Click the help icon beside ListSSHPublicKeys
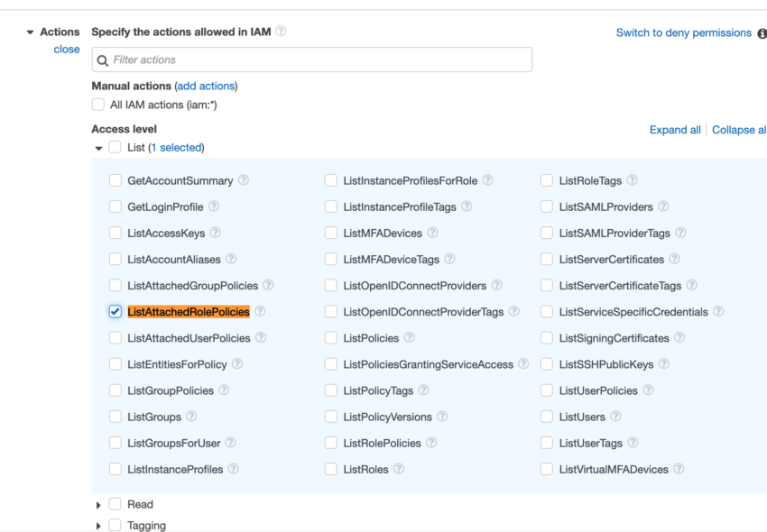The width and height of the screenshot is (767, 532). click(x=663, y=363)
